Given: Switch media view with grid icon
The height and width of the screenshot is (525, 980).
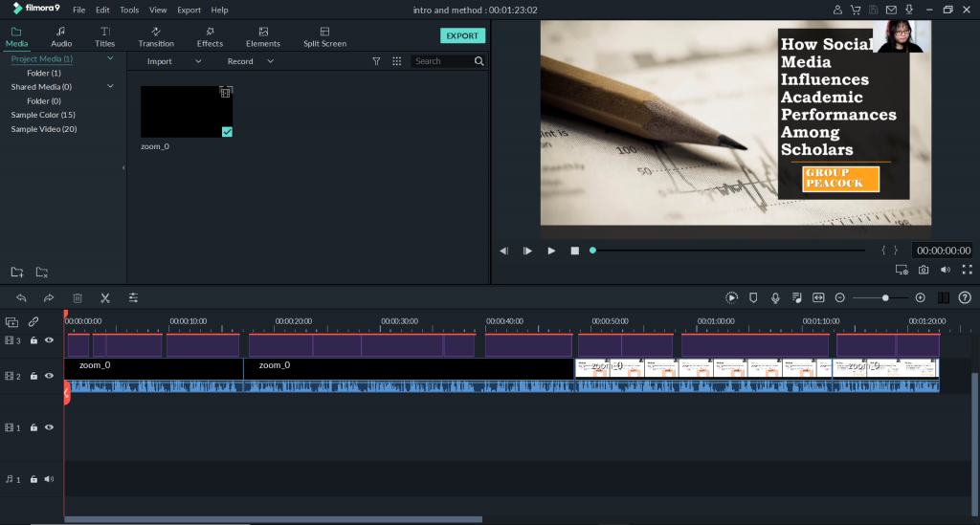Looking at the screenshot, I should (397, 61).
